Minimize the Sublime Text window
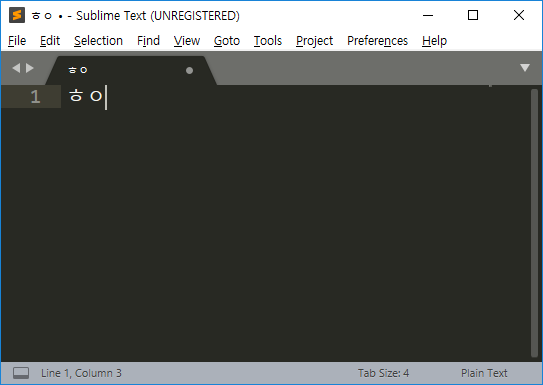Viewport: 543px width, 385px height. 428,15
